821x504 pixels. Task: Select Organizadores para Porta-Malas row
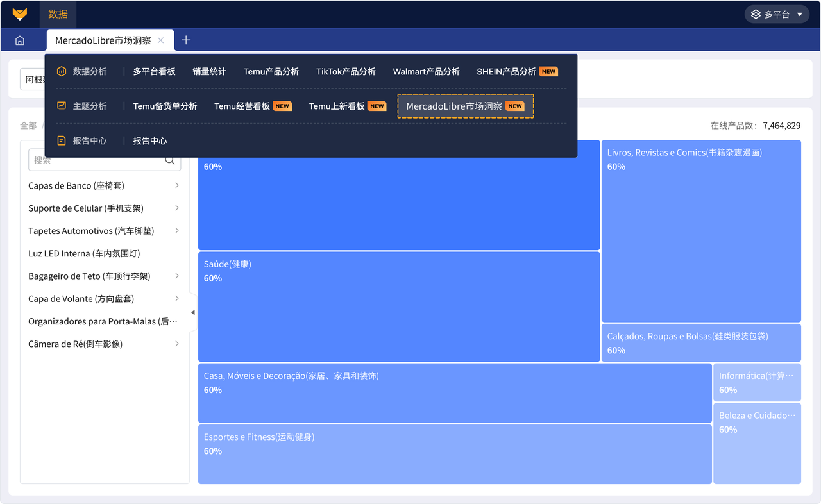pos(105,321)
